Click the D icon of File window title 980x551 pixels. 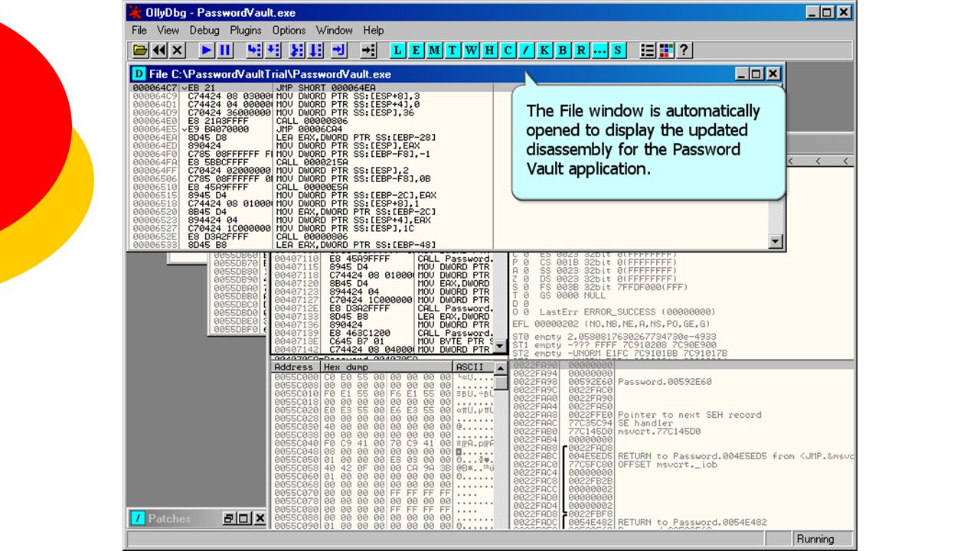139,74
